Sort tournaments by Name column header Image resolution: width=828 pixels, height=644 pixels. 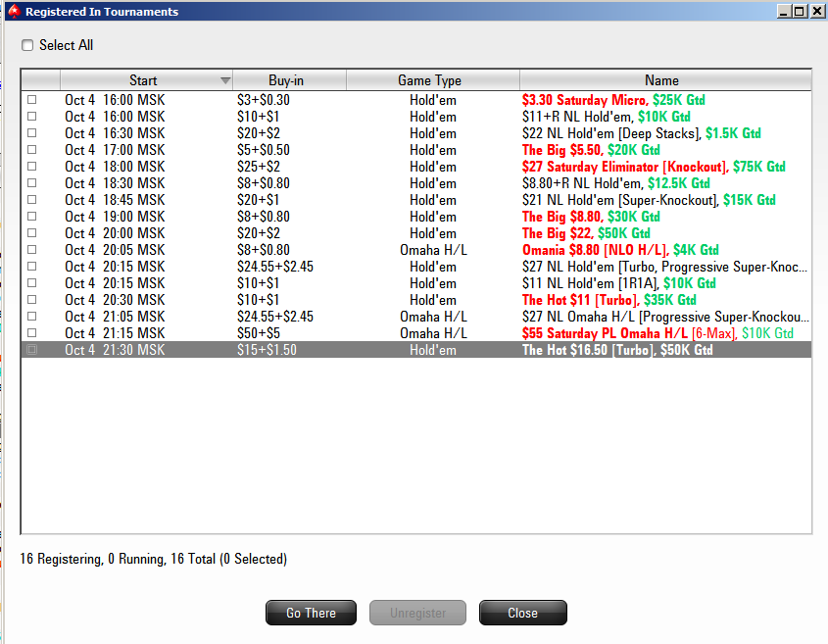pos(665,80)
